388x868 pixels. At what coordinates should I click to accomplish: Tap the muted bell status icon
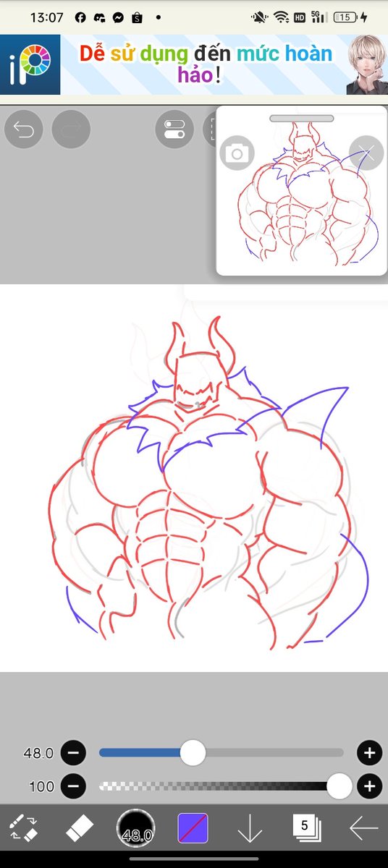tap(259, 17)
